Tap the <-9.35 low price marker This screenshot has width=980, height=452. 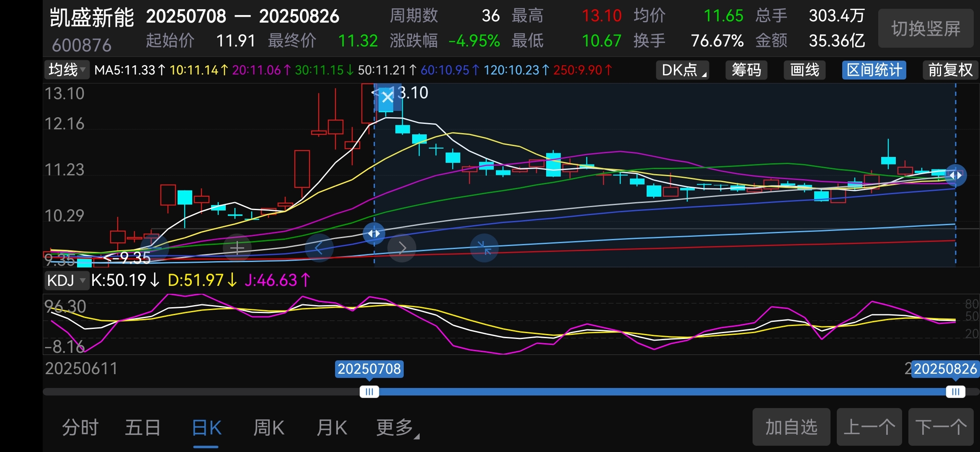point(127,257)
